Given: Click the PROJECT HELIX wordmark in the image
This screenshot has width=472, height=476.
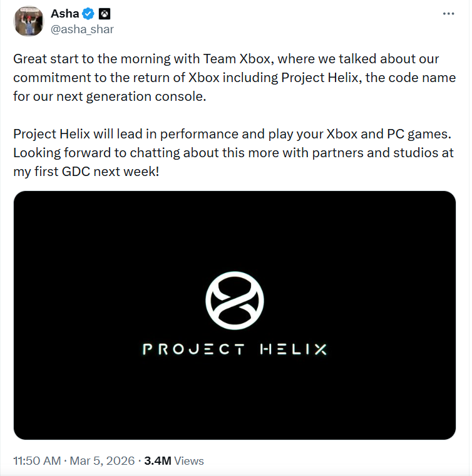Looking at the screenshot, I should click(235, 349).
